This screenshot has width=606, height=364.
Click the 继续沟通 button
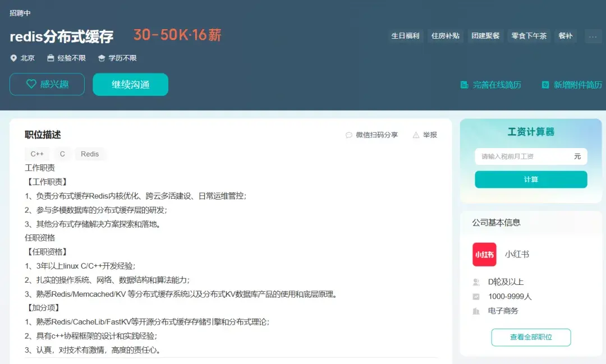tap(130, 84)
